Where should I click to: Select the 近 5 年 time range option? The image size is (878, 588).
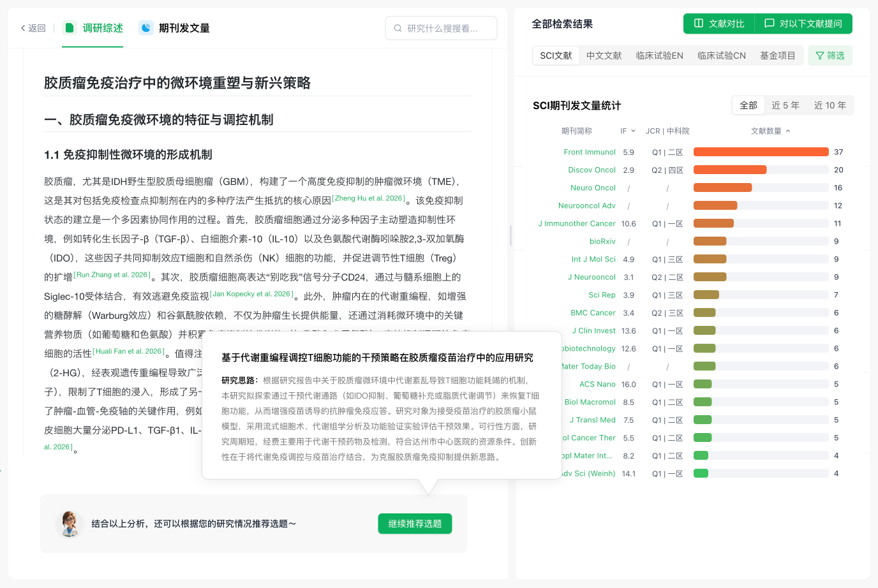(785, 105)
